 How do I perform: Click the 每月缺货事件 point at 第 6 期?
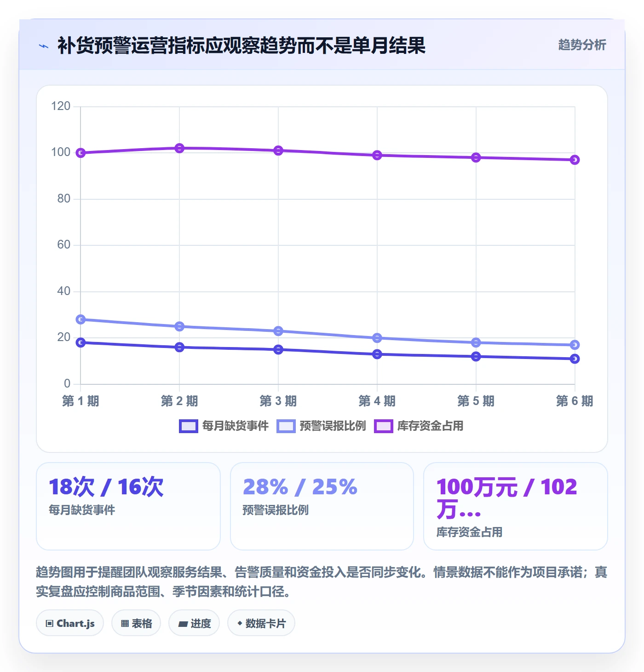tap(575, 359)
